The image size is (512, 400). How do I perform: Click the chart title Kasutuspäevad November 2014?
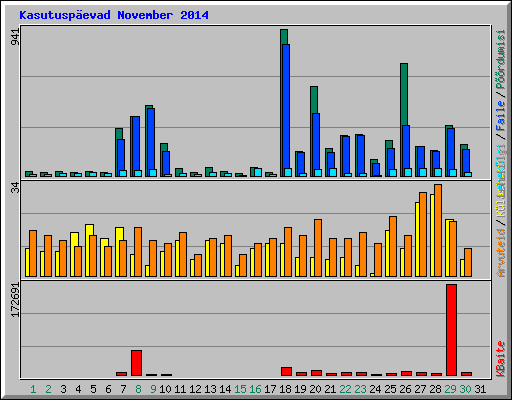114,15
